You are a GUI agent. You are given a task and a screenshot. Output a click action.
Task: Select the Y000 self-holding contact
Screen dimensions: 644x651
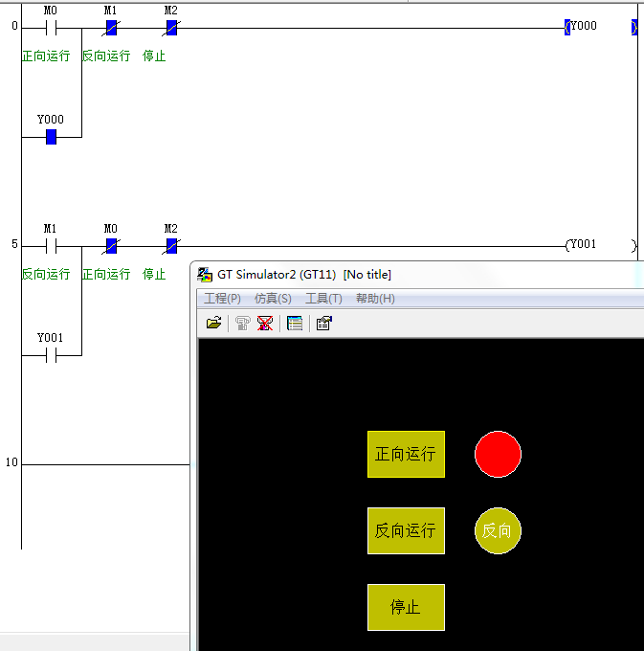51,137
